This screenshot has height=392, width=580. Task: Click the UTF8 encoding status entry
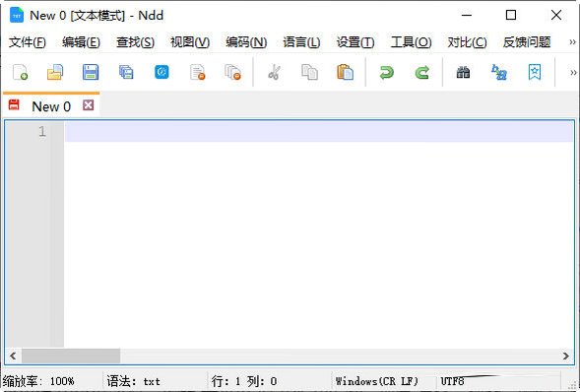(452, 381)
